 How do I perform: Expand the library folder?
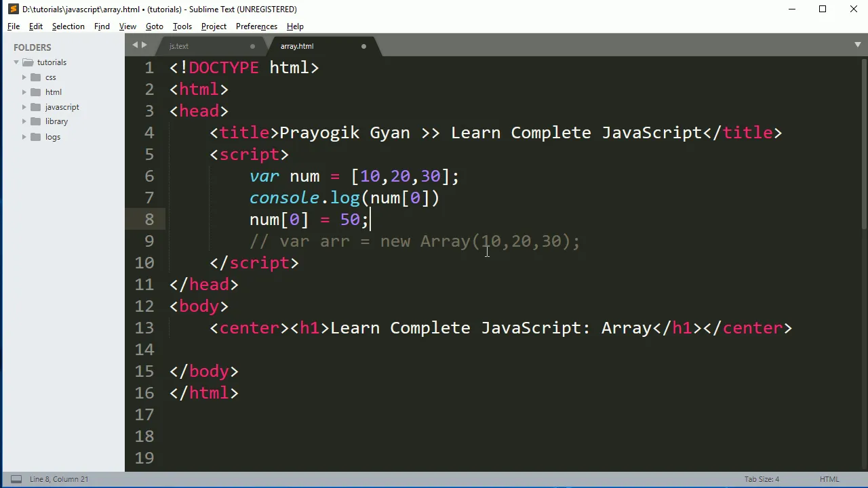click(x=24, y=121)
